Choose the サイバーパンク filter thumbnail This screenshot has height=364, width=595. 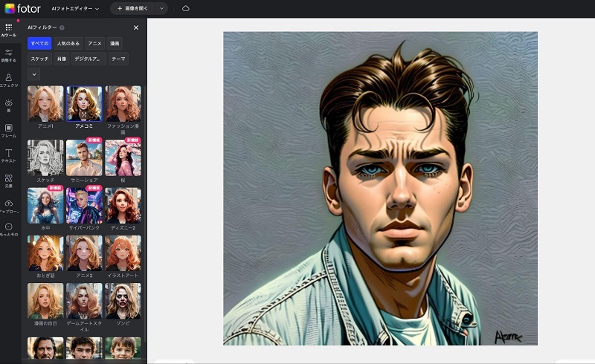pos(84,205)
